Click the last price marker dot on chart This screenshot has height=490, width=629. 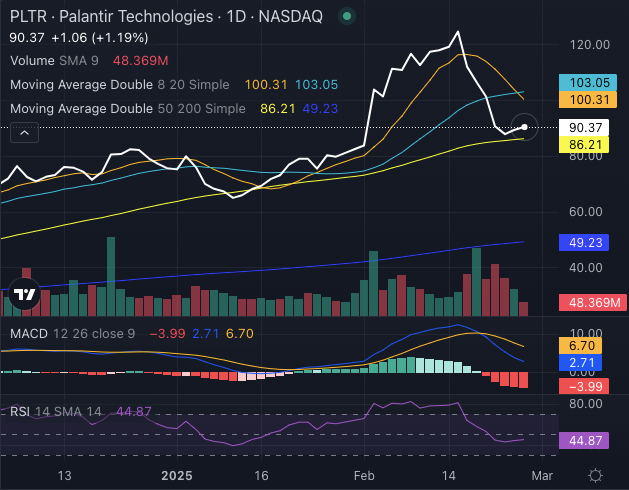coord(524,127)
